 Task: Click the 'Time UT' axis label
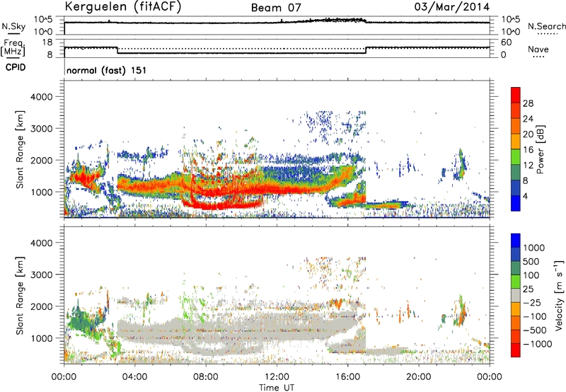pos(277,388)
